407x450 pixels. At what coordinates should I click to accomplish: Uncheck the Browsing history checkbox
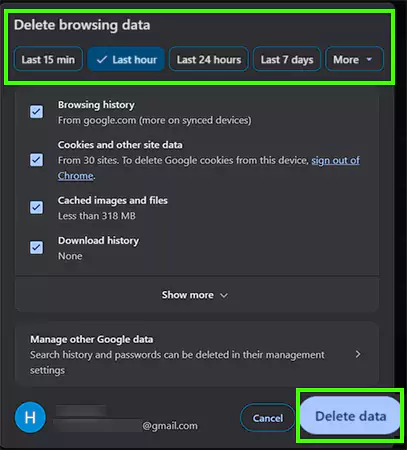(x=36, y=112)
